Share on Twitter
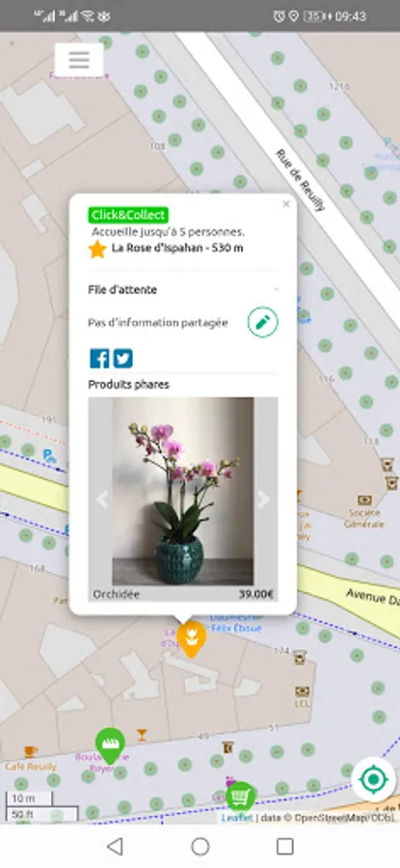The width and height of the screenshot is (400, 868). (122, 359)
